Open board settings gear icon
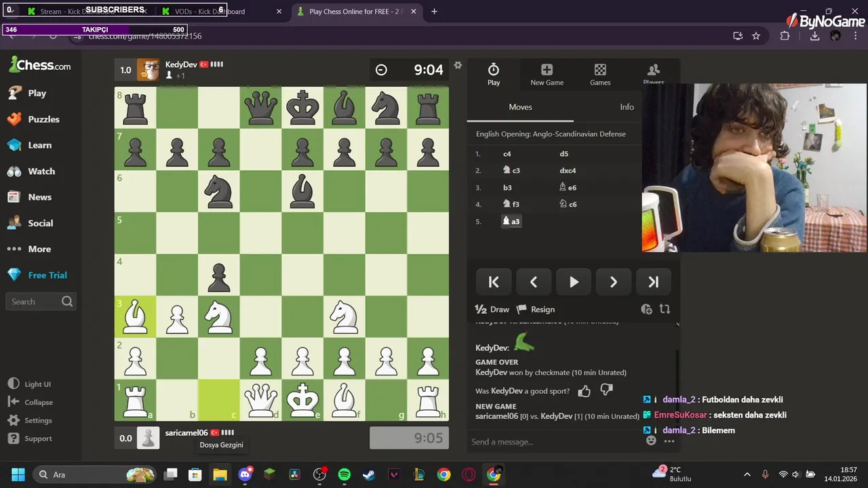The width and height of the screenshot is (868, 488). [458, 65]
